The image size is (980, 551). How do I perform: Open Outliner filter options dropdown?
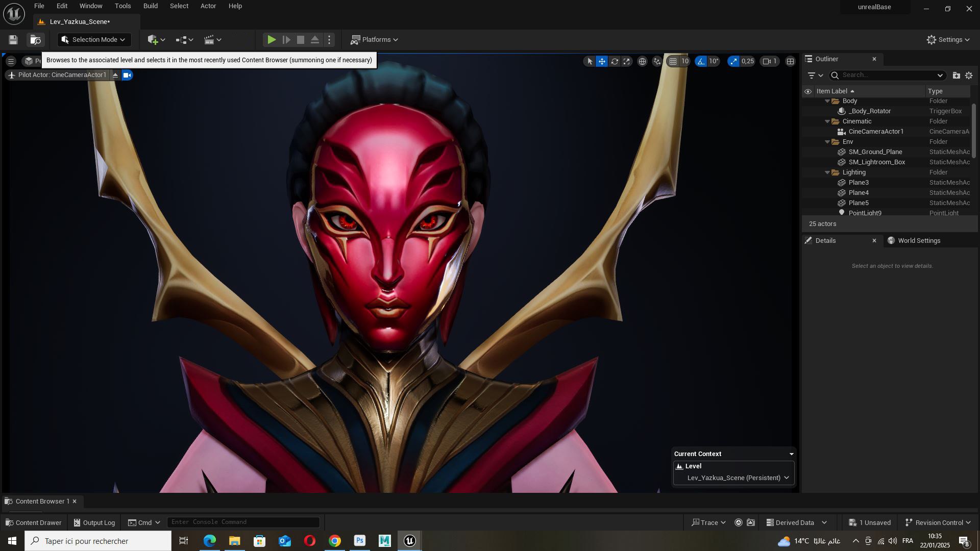pos(815,76)
